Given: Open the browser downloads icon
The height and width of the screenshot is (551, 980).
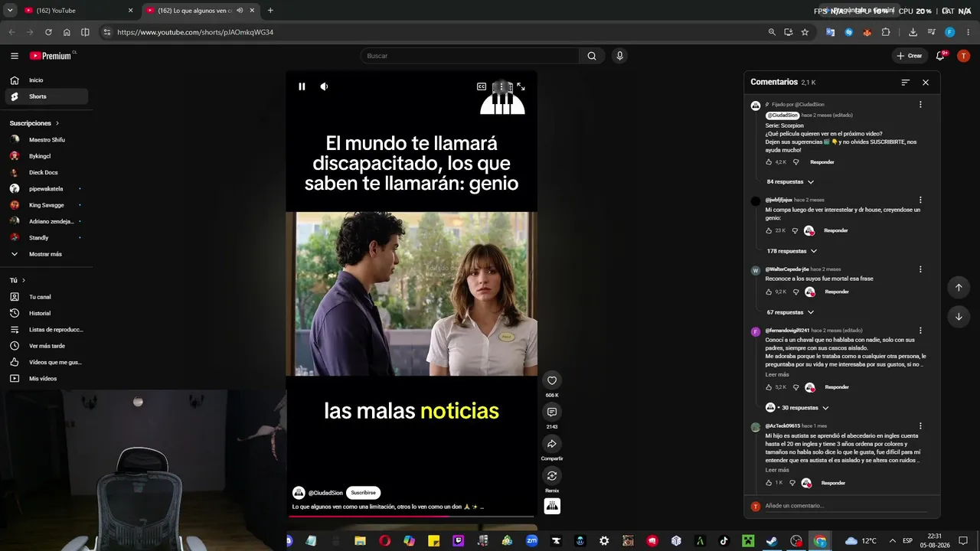Looking at the screenshot, I should tap(913, 32).
